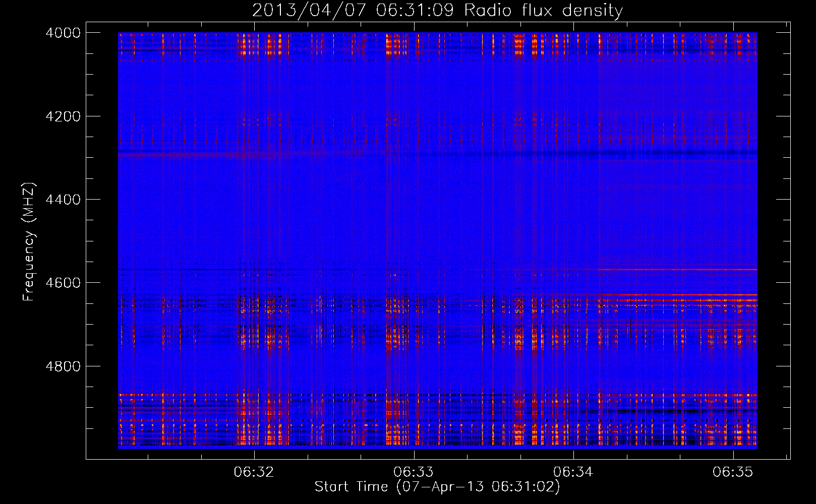Click the '4800' frequency axis label

coord(63,366)
